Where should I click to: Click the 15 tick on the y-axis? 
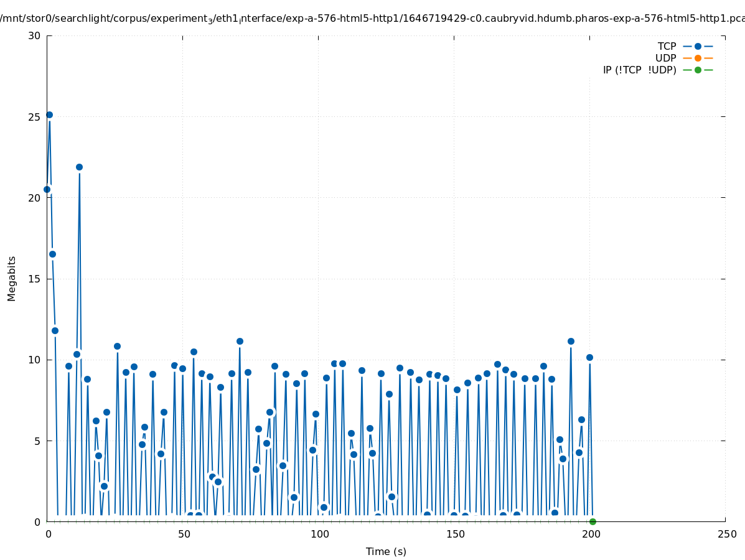(34, 279)
